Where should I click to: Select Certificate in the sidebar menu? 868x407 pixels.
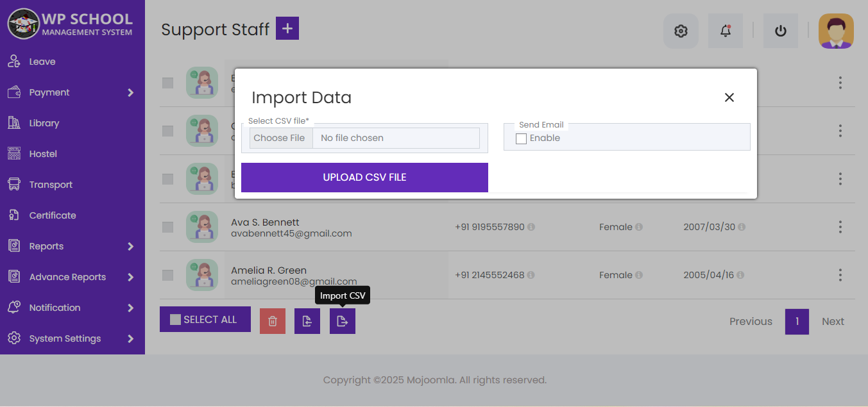pos(53,215)
